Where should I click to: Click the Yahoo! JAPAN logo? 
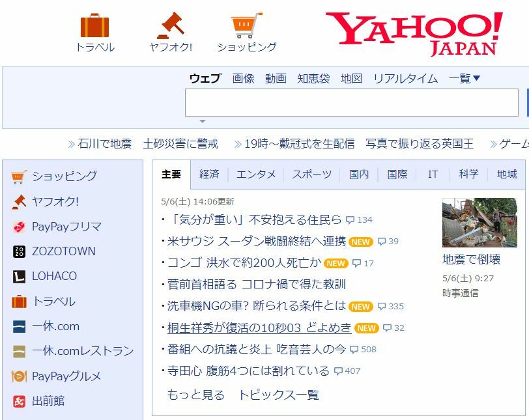pos(414,34)
